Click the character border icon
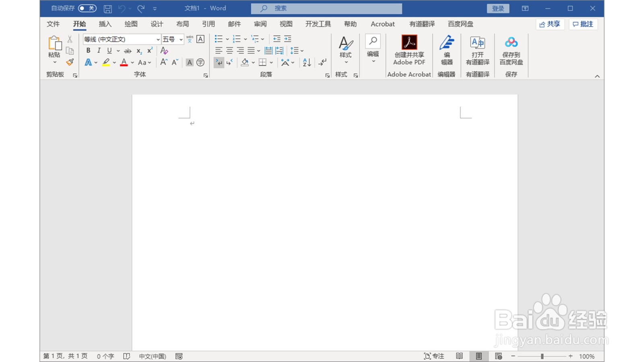Viewport: 644px width, 362px height. click(200, 39)
